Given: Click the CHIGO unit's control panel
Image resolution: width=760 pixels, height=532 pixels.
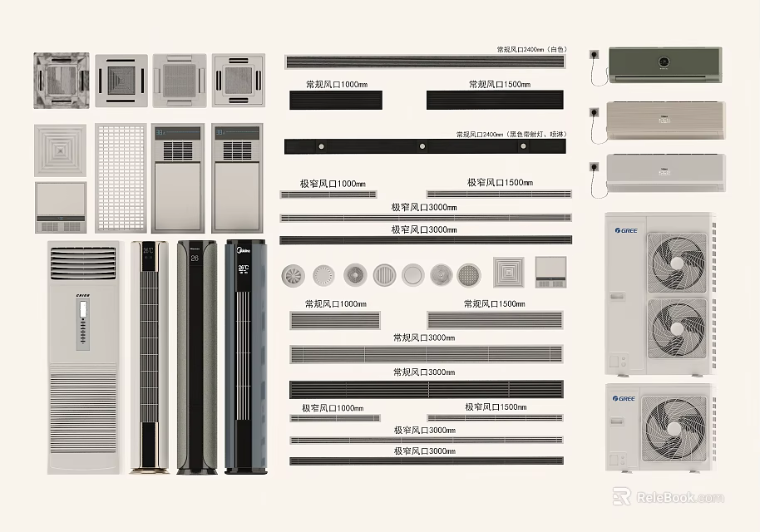Looking at the screenshot, I should (x=83, y=325).
